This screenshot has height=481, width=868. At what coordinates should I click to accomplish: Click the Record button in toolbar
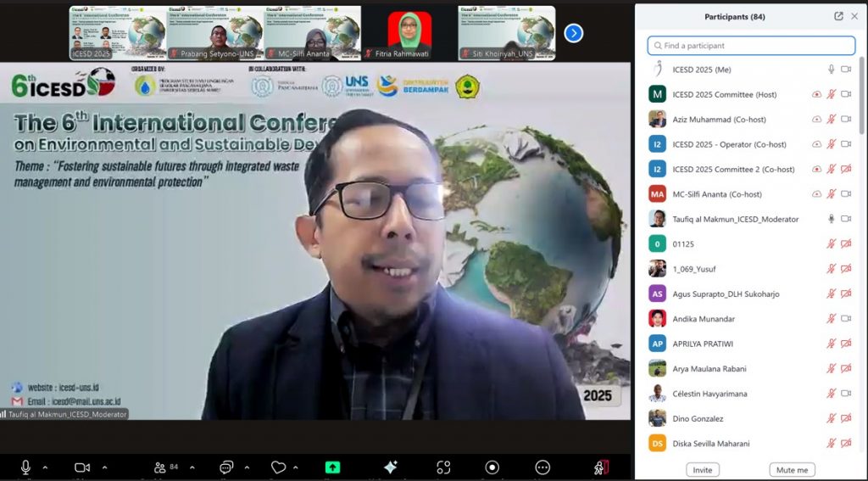pyautogui.click(x=492, y=467)
